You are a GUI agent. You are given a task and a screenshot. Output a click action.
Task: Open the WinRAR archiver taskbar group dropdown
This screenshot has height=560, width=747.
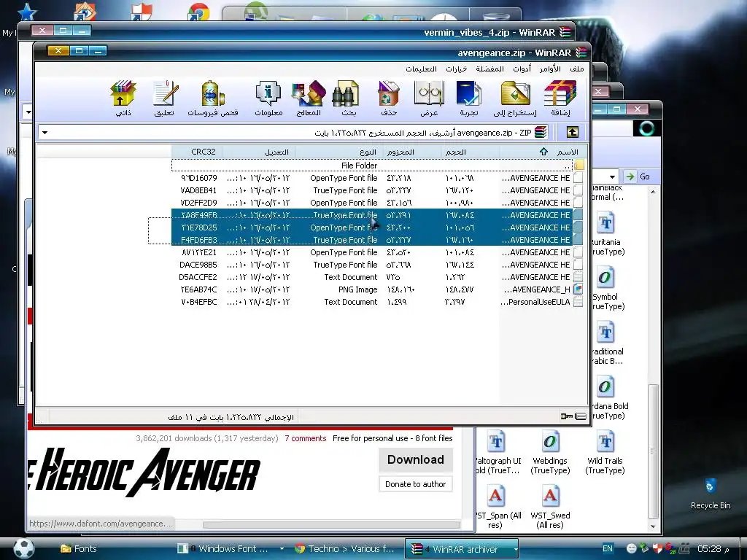coord(515,549)
